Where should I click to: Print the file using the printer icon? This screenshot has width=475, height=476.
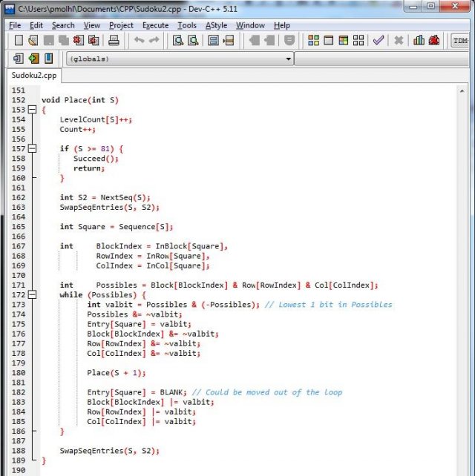(x=113, y=41)
